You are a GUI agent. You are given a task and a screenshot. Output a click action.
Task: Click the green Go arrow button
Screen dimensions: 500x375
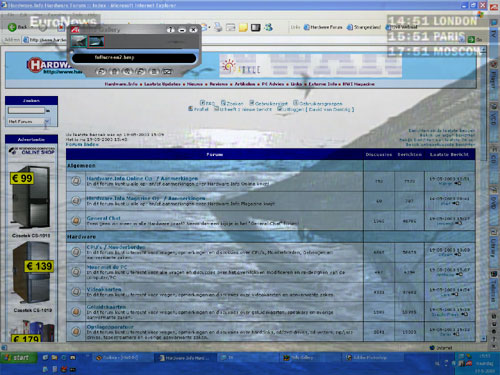pyautogui.click(x=471, y=39)
